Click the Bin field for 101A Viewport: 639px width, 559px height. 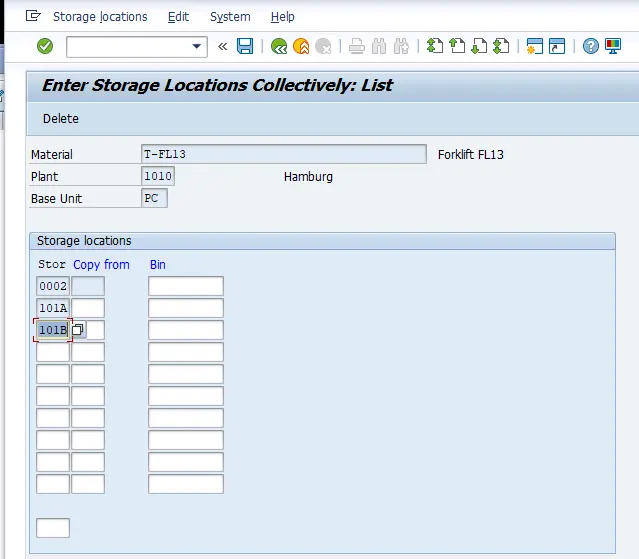pyautogui.click(x=186, y=308)
